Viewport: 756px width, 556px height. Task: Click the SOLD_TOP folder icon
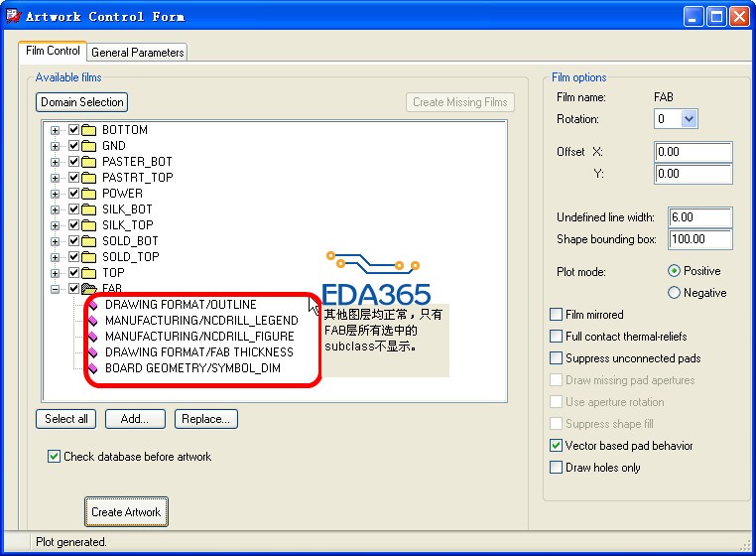click(88, 257)
